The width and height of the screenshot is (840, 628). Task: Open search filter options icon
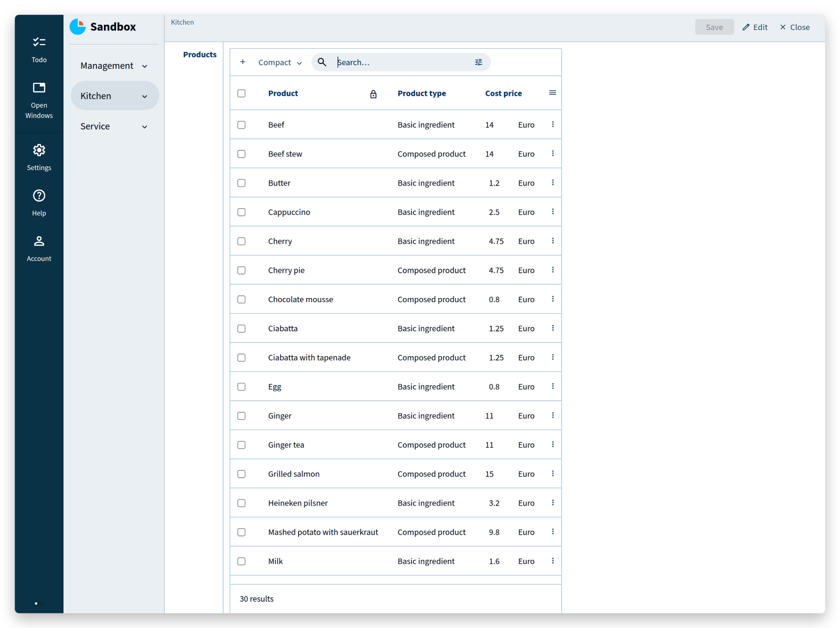pos(478,62)
